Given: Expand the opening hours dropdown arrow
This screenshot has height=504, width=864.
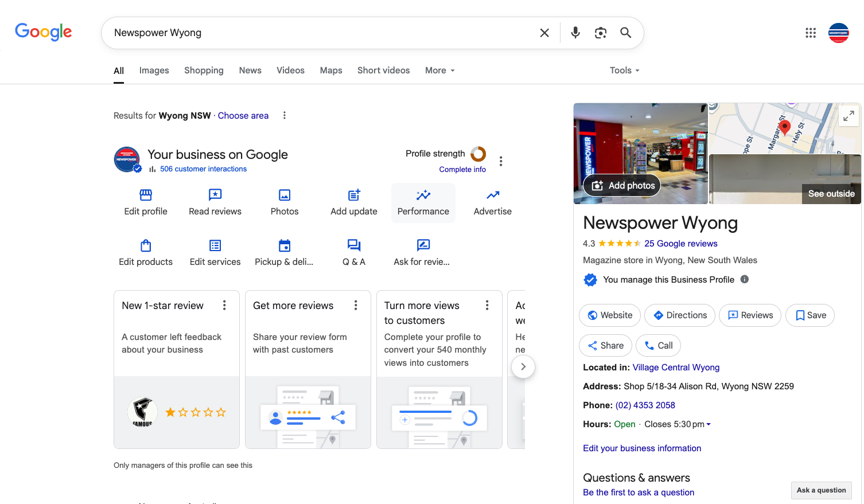Looking at the screenshot, I should coord(709,424).
